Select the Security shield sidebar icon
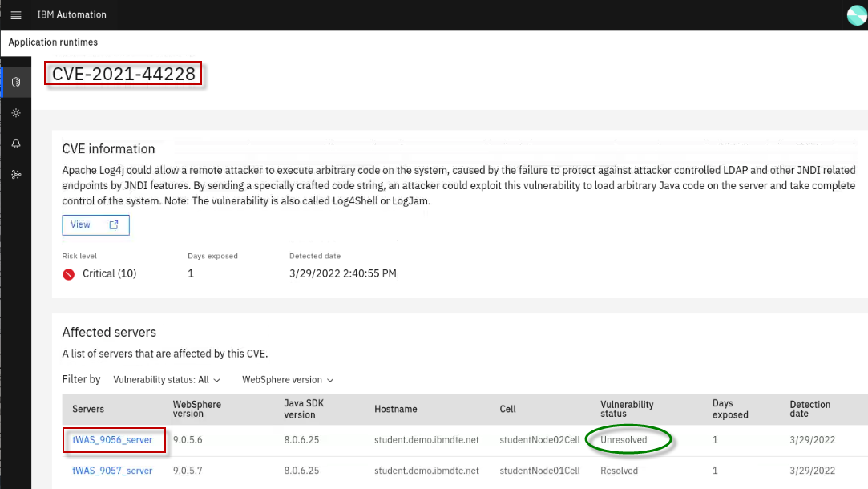 pos(16,83)
